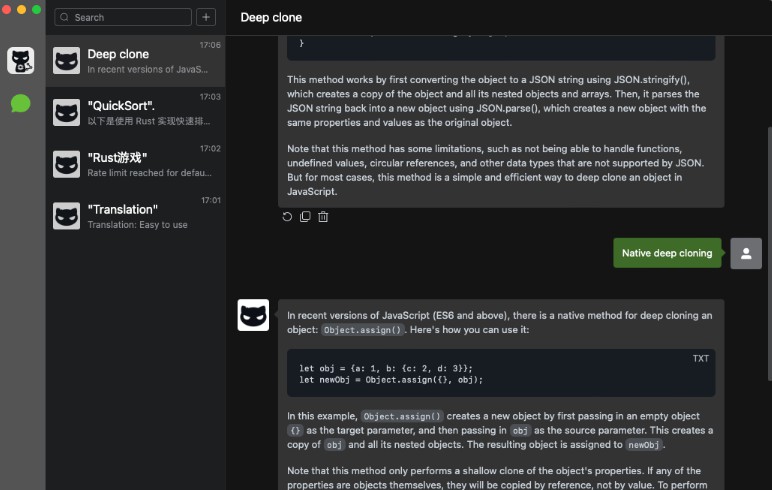Click the "Native deep cloning" message bubble
This screenshot has width=772, height=490.
667,253
